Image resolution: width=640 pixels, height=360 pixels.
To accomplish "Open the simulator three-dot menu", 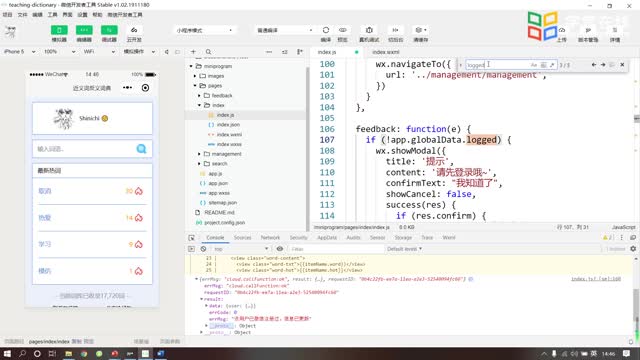I will (127, 88).
